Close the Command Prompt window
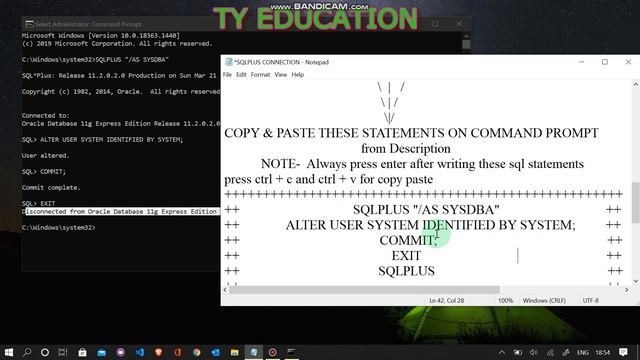Viewport: 640px width, 360px height. click(459, 24)
